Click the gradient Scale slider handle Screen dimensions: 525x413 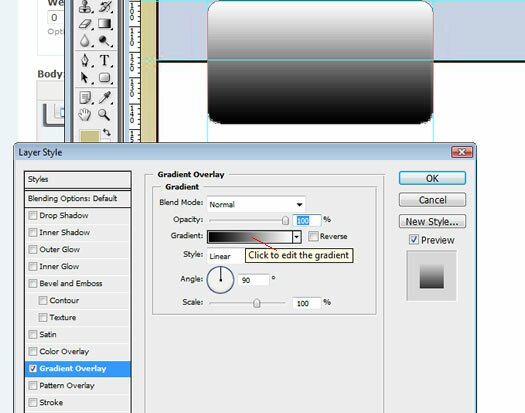pos(256,303)
